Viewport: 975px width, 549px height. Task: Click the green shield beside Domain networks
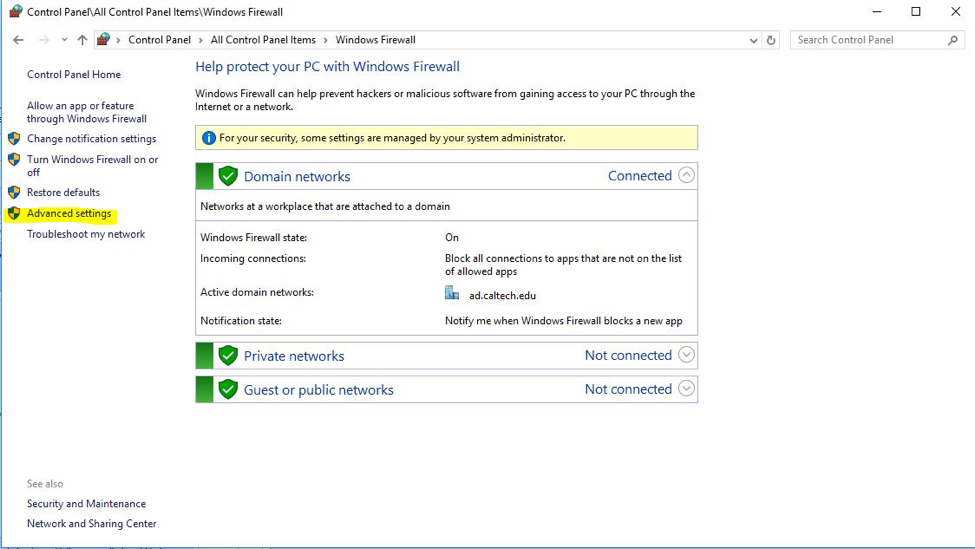coord(228,176)
